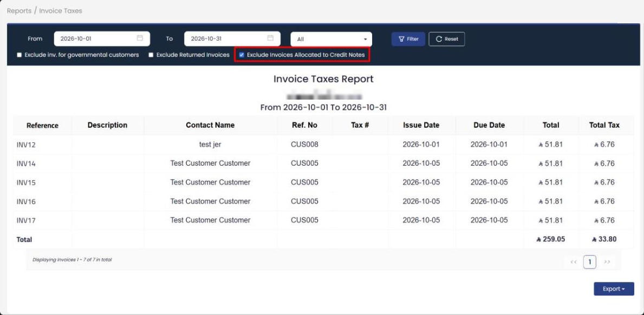Select invoice reference INV16

pyautogui.click(x=26, y=202)
